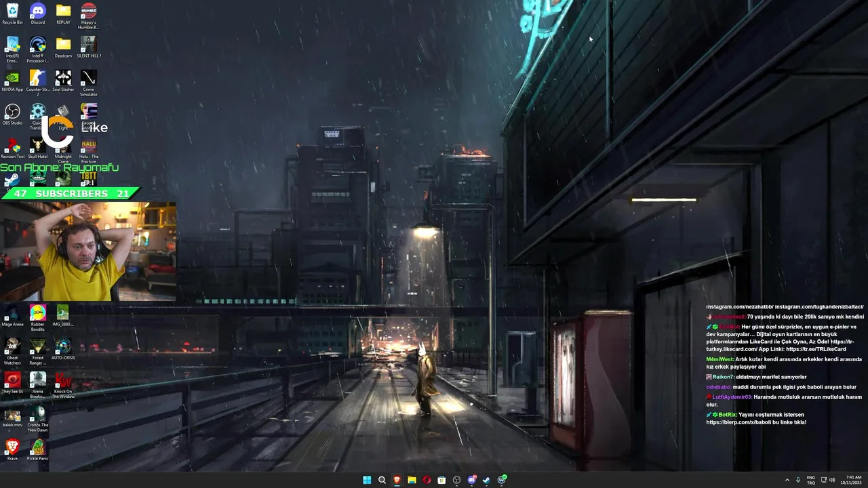Switch to OBS Studio in the taskbar
Image resolution: width=868 pixels, height=488 pixels.
(456, 480)
